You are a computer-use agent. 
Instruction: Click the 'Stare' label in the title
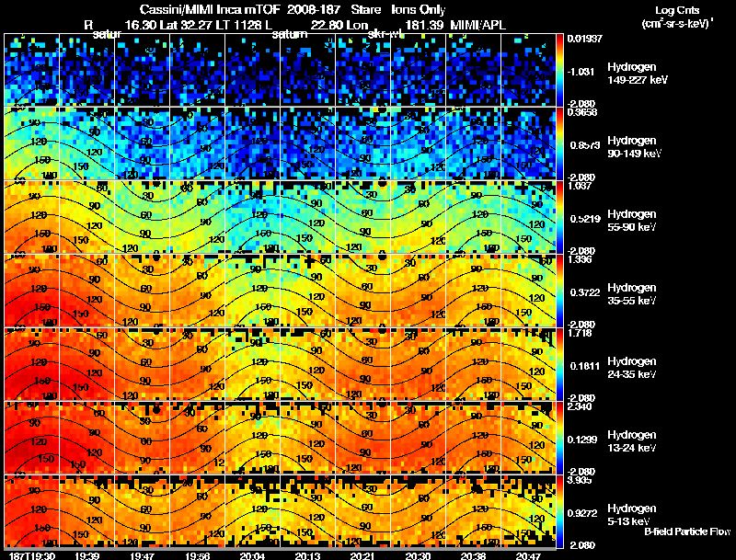(x=366, y=10)
